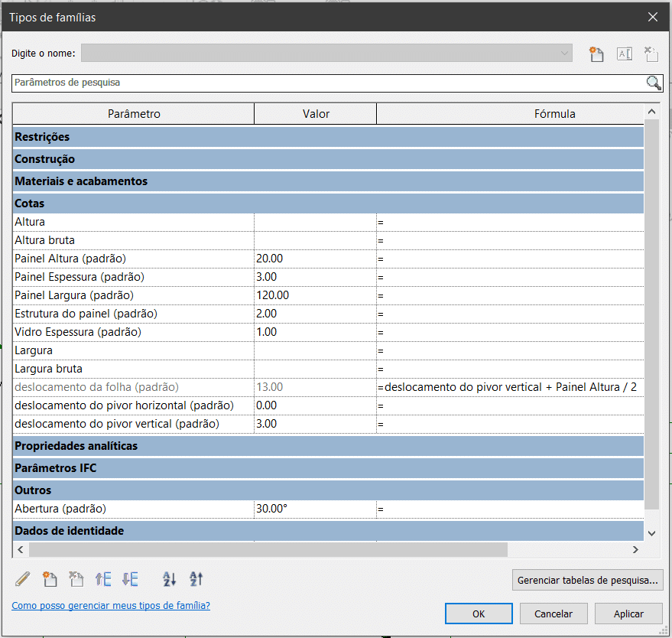Select the 'Estrutura do painel (padrão)' parameter name
Screen dimensions: 672x638
pos(86,314)
